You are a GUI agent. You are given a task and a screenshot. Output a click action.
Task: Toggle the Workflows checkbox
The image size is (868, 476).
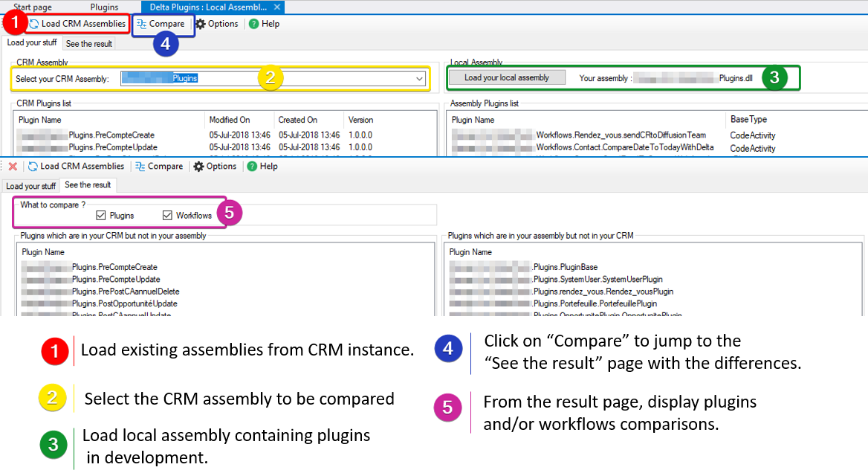[167, 216]
